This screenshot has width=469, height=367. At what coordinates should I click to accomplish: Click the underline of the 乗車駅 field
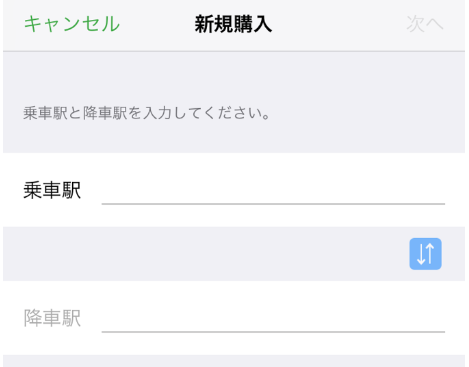(273, 203)
